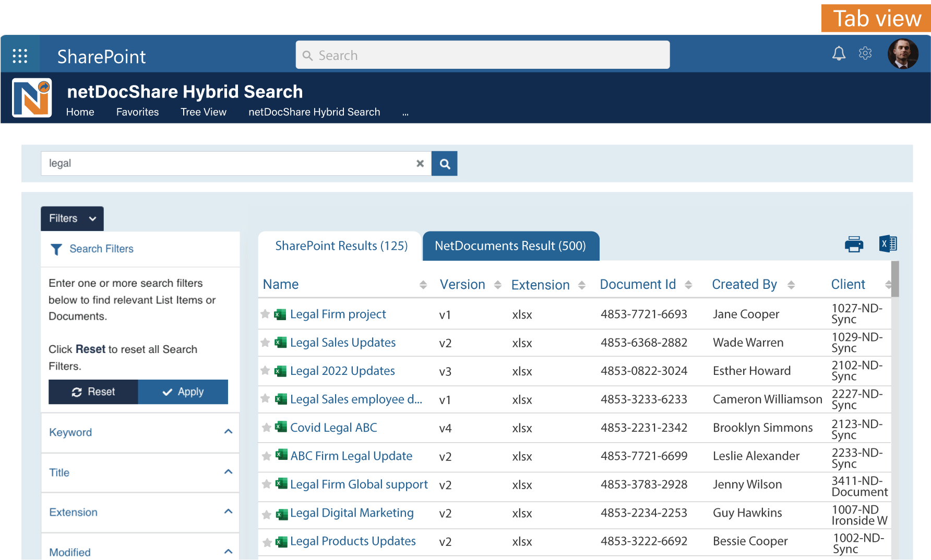Sort by Created By column arrows
The width and height of the screenshot is (931, 560).
(791, 285)
